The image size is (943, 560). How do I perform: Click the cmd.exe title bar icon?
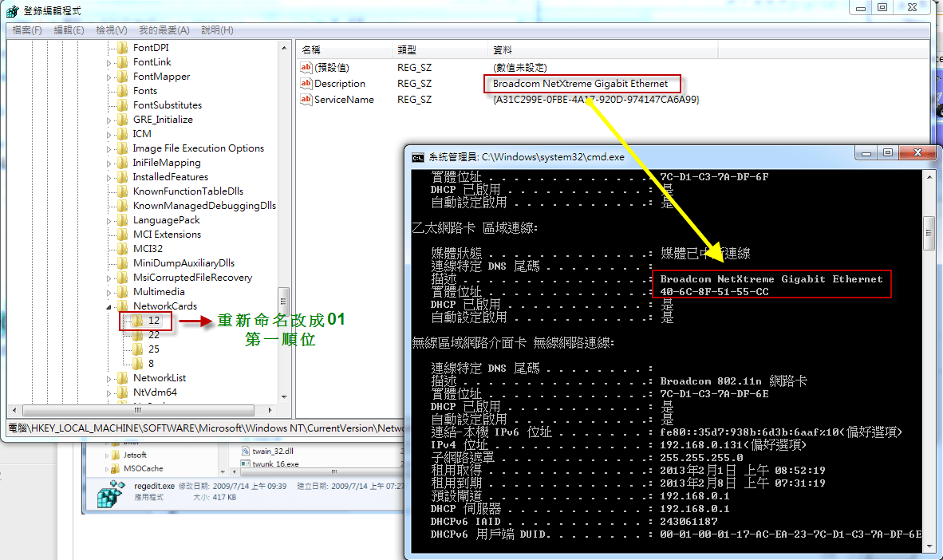pyautogui.click(x=417, y=157)
